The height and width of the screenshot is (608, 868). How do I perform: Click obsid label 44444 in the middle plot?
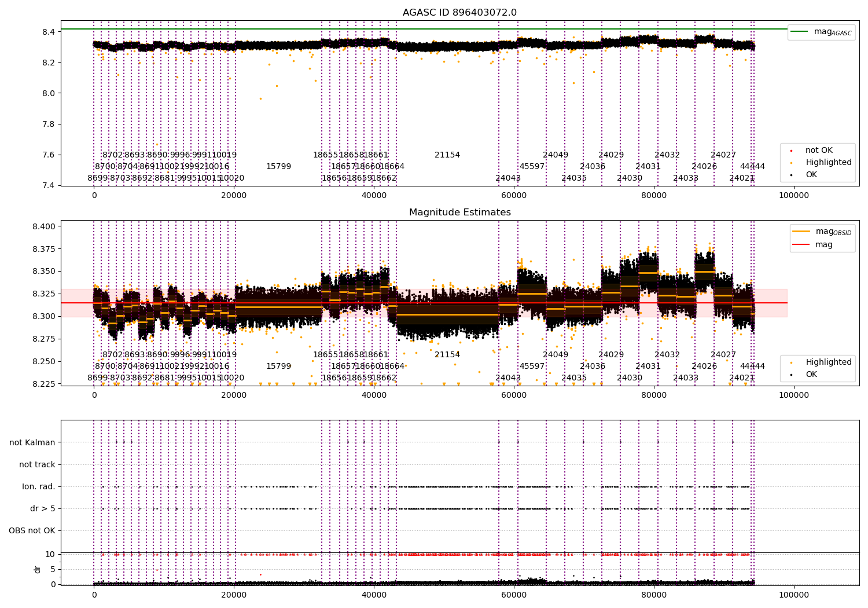(752, 367)
